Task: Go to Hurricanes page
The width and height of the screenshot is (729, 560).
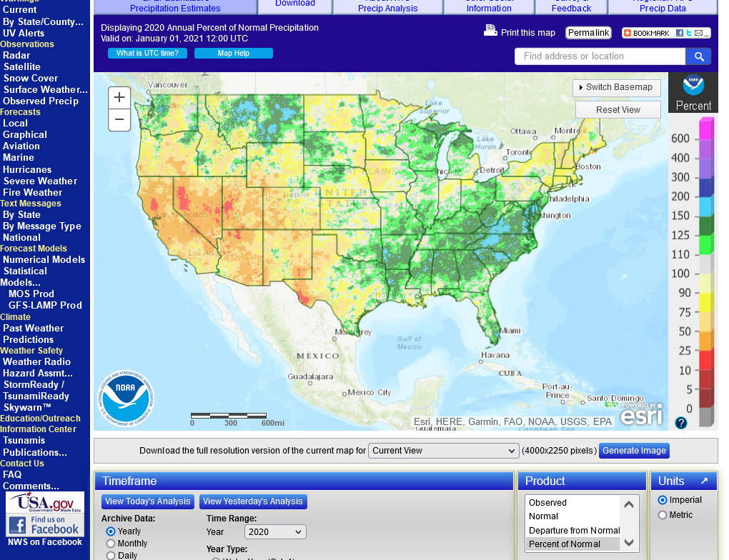Action: 27,169
